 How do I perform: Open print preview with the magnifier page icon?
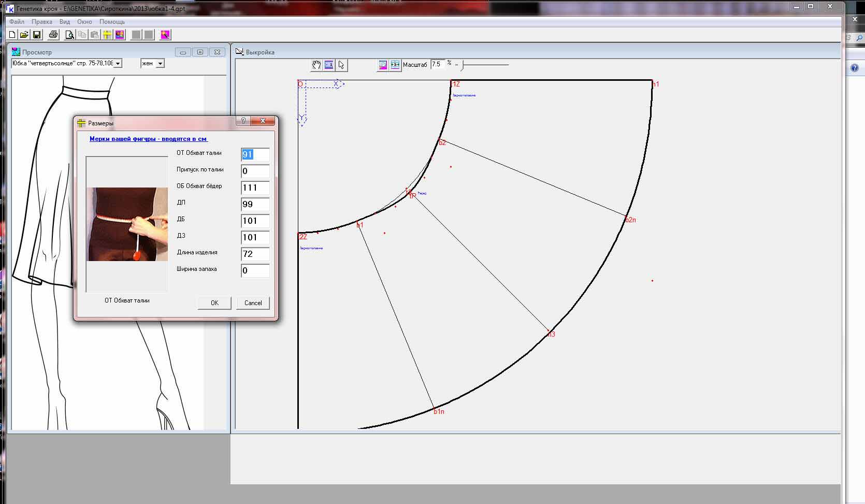(69, 35)
